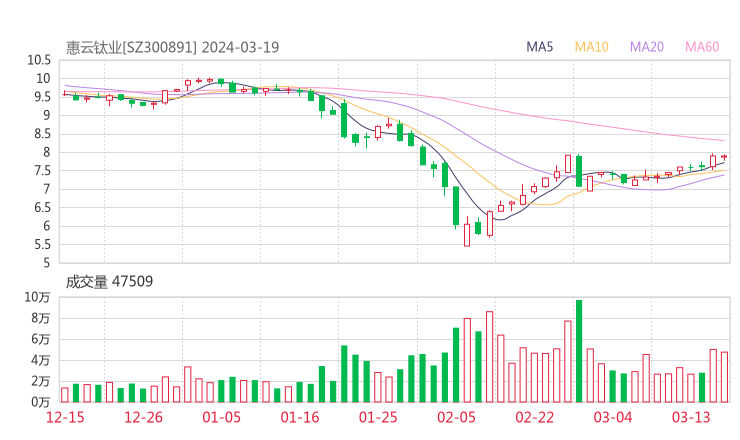Click the 成交量 47509 volume label
Viewport: 740px width, 440px height.
pos(109,282)
